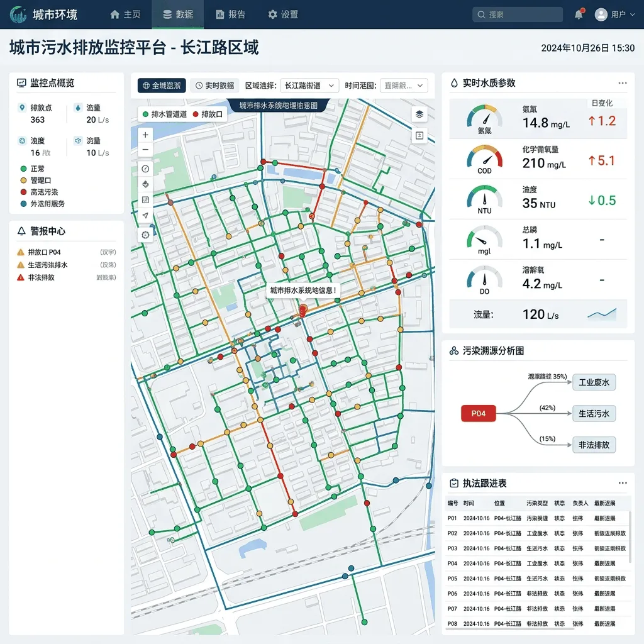Click the map frame icon below layers
The width and height of the screenshot is (644, 644).
pyautogui.click(x=419, y=136)
